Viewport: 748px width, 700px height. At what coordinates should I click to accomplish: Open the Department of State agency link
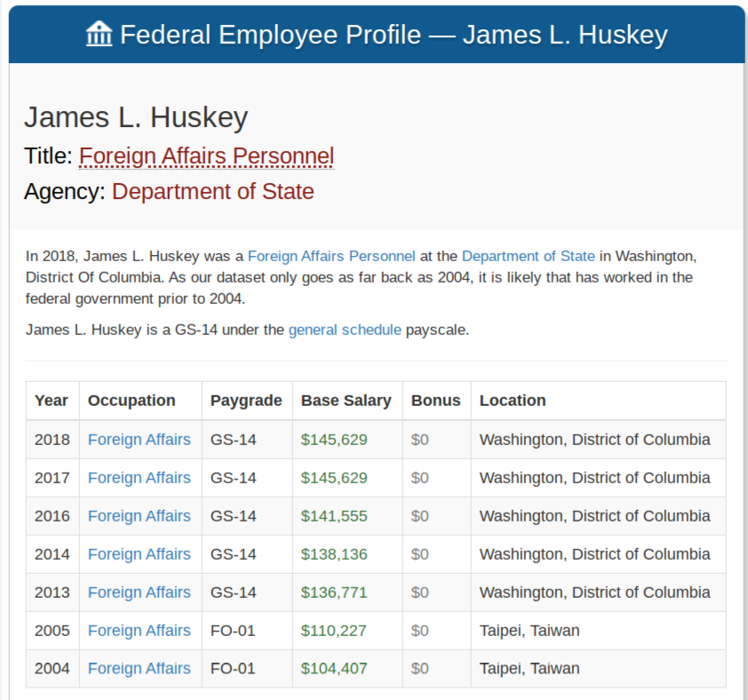pyautogui.click(x=212, y=191)
